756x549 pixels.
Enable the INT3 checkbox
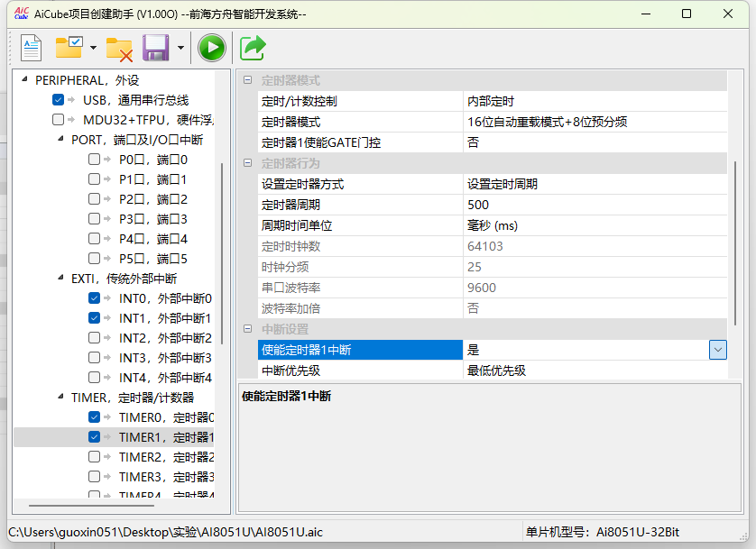pyautogui.click(x=94, y=357)
